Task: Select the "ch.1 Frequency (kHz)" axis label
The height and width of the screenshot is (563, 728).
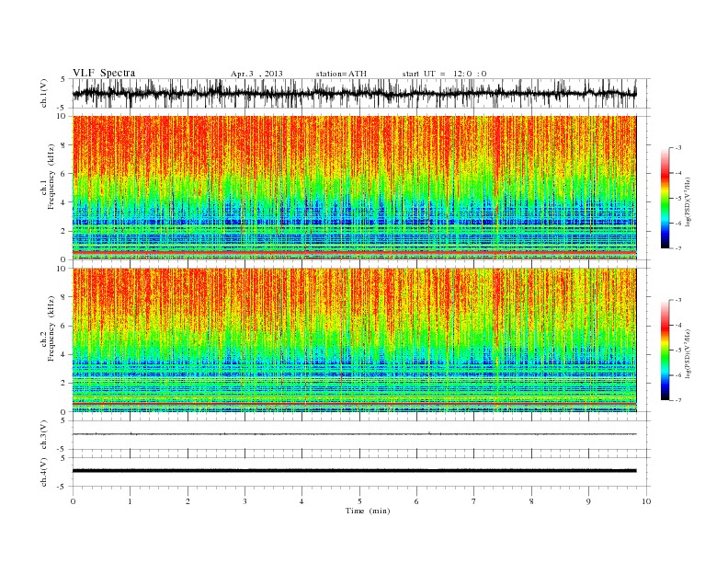Action: 48,177
